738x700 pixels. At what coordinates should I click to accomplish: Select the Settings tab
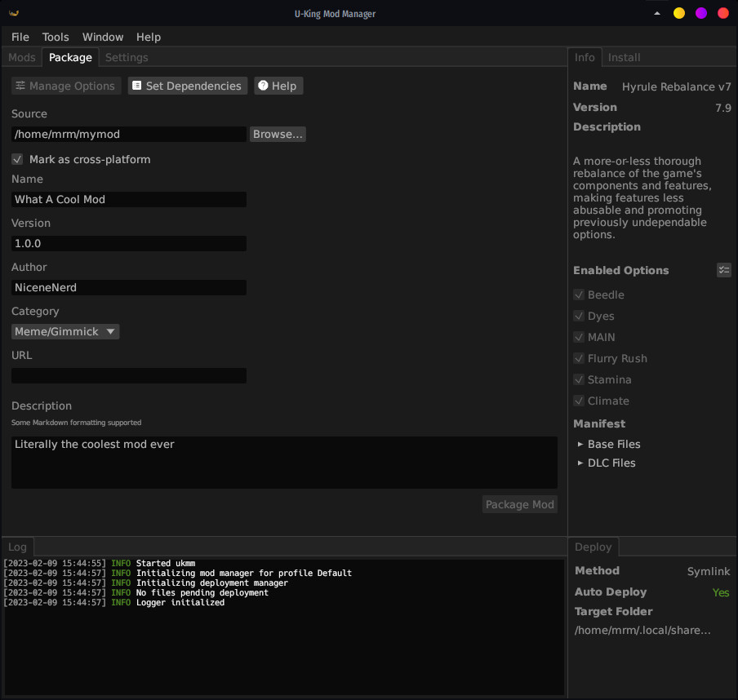coord(127,57)
